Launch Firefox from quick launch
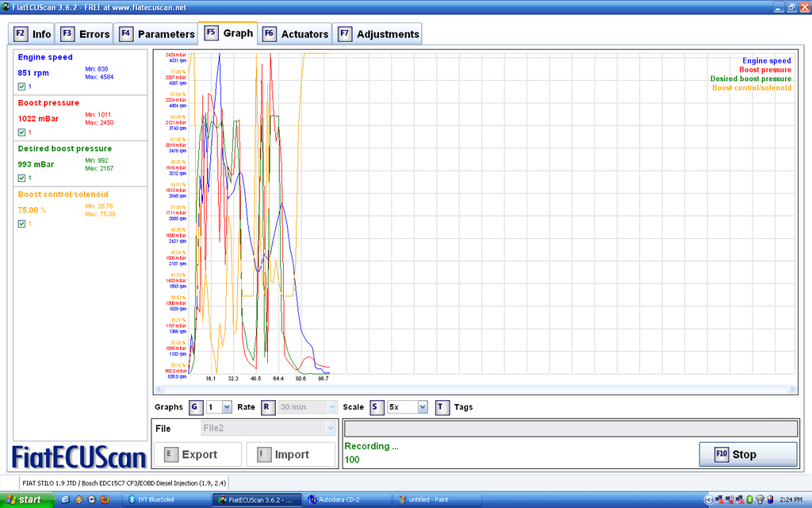 coord(105,500)
